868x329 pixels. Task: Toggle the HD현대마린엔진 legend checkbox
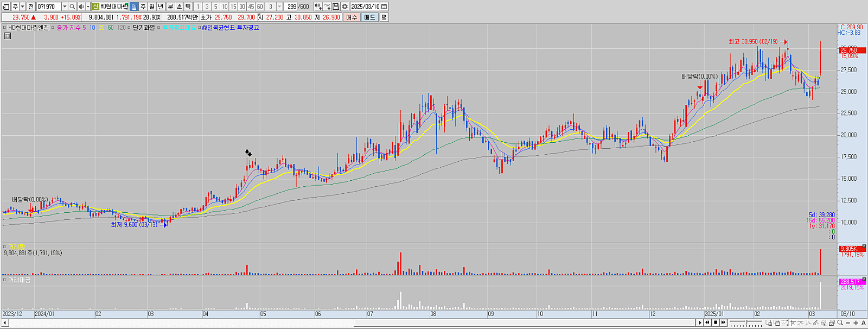click(4, 28)
